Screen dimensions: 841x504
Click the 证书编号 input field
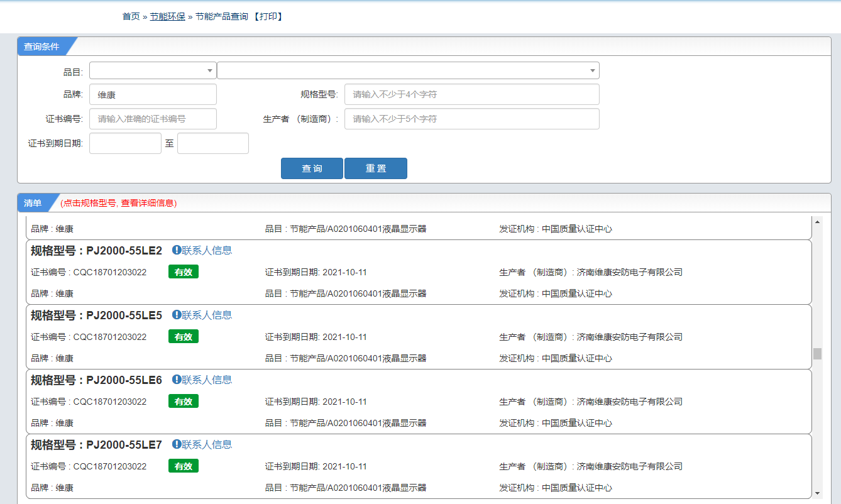(x=153, y=119)
